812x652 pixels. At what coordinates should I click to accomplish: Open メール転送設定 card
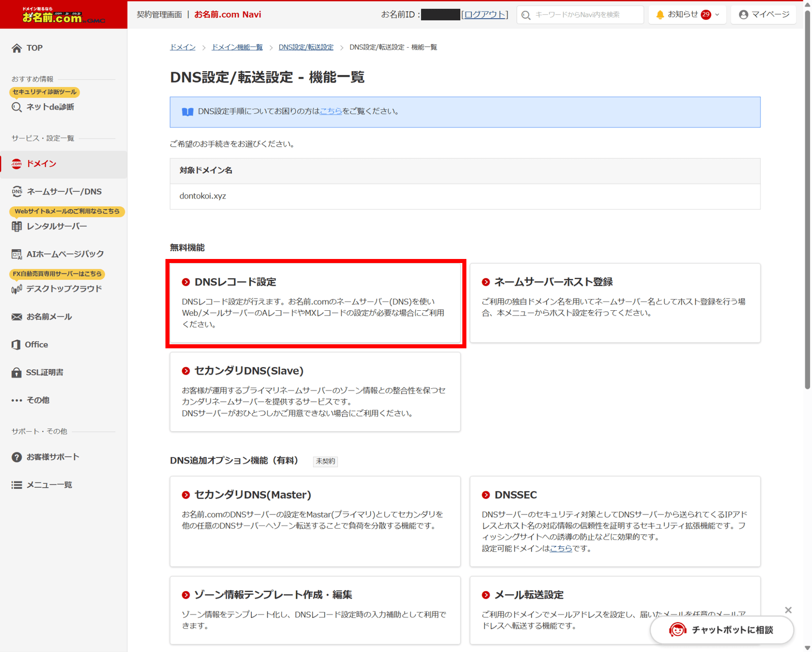(615, 610)
